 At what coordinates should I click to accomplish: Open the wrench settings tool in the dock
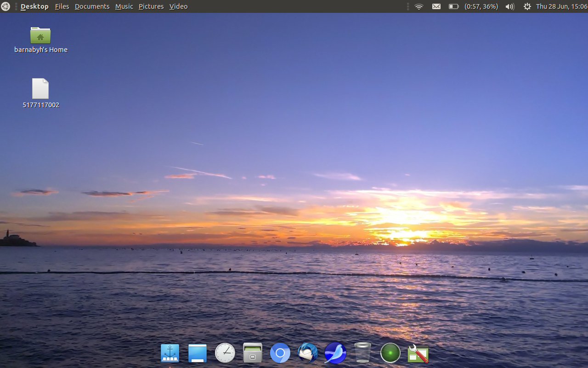pos(418,353)
